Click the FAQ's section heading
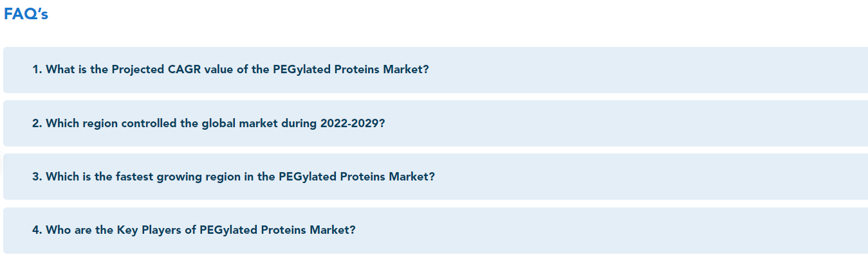This screenshot has height=255, width=868. (x=26, y=14)
